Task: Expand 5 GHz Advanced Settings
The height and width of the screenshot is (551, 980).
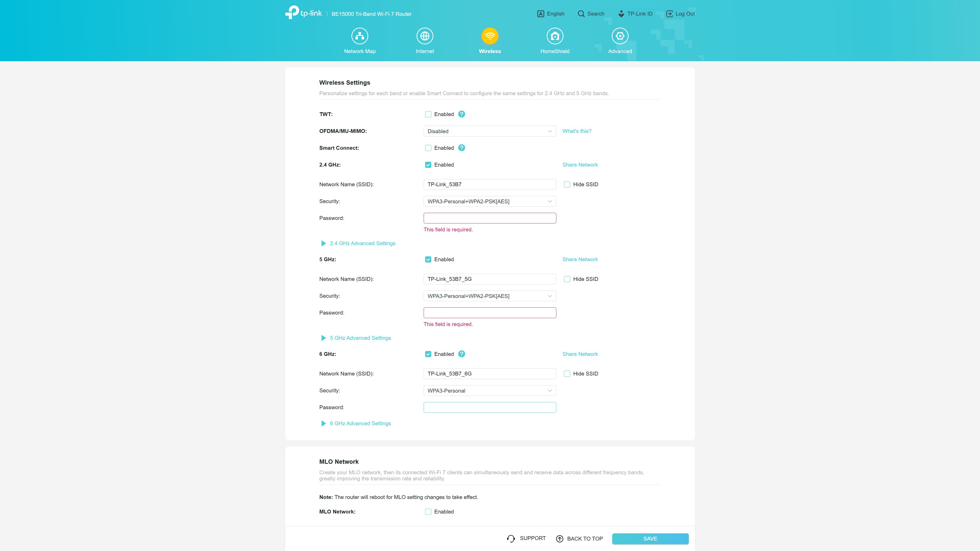Action: point(356,338)
